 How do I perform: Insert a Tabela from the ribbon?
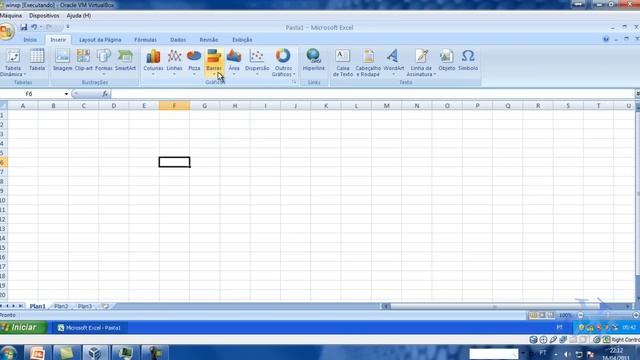[x=37, y=60]
